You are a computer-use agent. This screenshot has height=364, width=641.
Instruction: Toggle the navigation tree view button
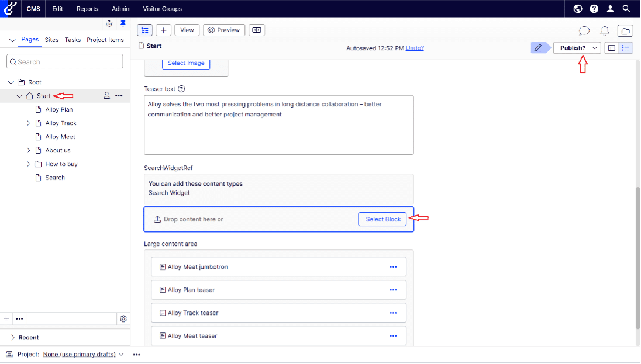pos(144,30)
